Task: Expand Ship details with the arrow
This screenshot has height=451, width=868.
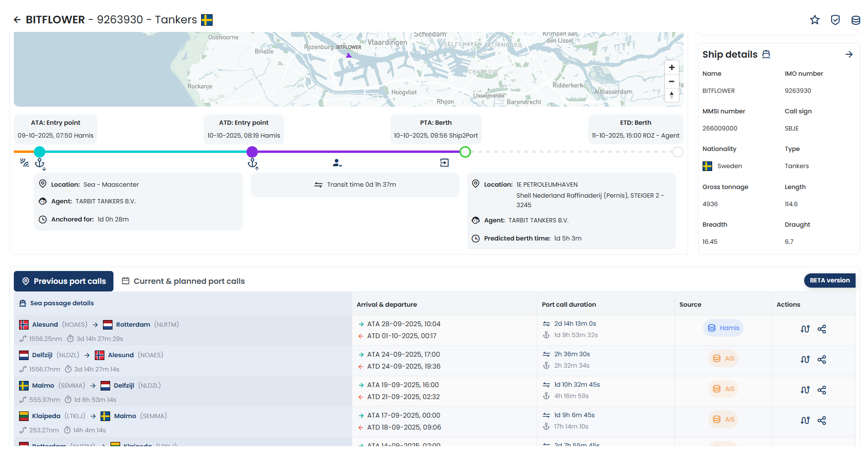Action: coord(849,54)
